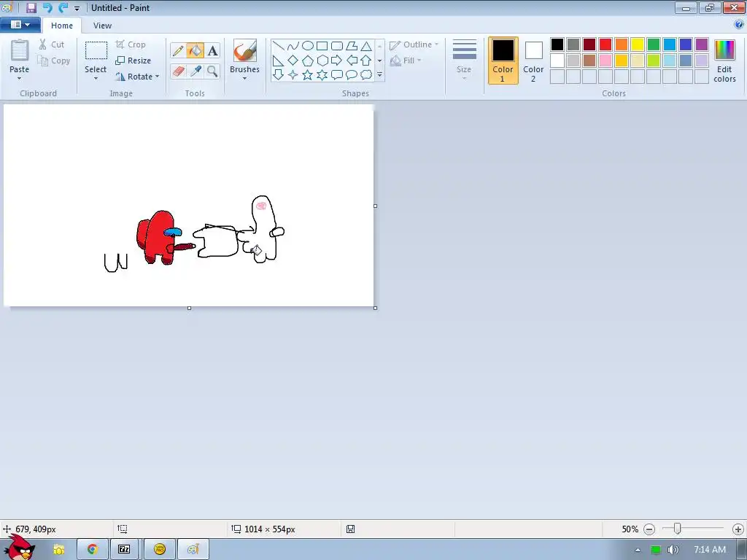Screen dimensions: 747x560
Task: Choose the Hexagon shape
Action: point(322,61)
